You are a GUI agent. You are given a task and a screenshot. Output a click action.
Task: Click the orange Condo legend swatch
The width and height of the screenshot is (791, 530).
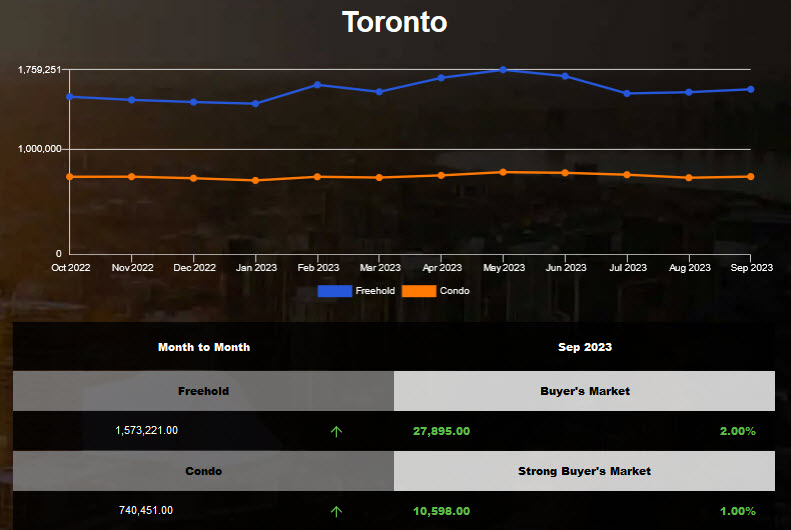click(419, 291)
